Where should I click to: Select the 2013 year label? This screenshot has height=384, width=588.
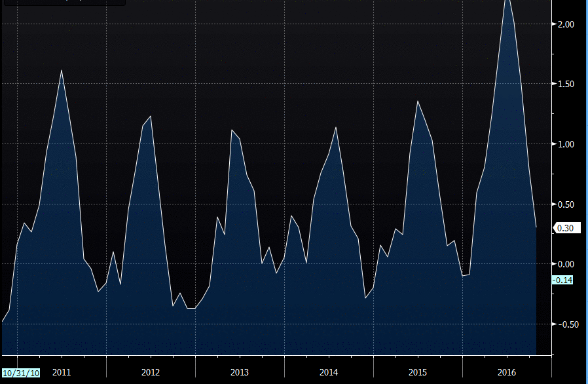[239, 372]
